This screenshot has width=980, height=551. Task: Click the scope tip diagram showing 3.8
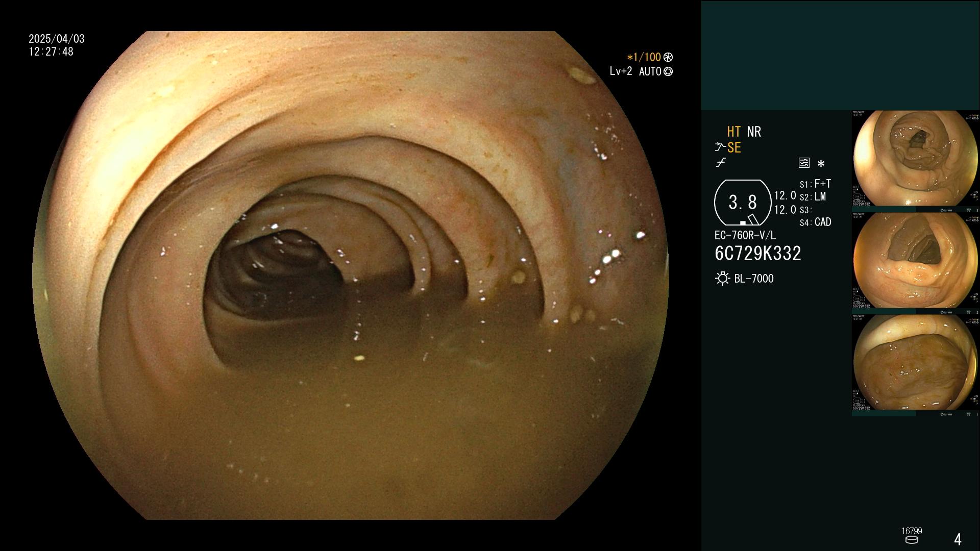[743, 203]
